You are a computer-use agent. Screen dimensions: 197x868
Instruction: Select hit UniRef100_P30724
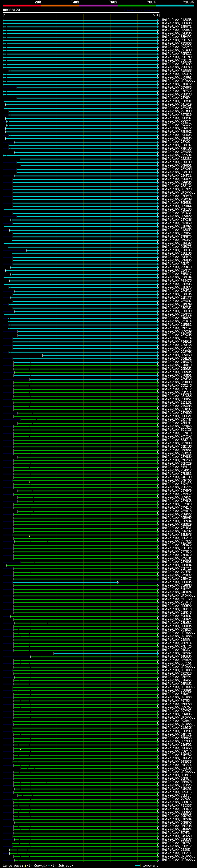click(177, 349)
